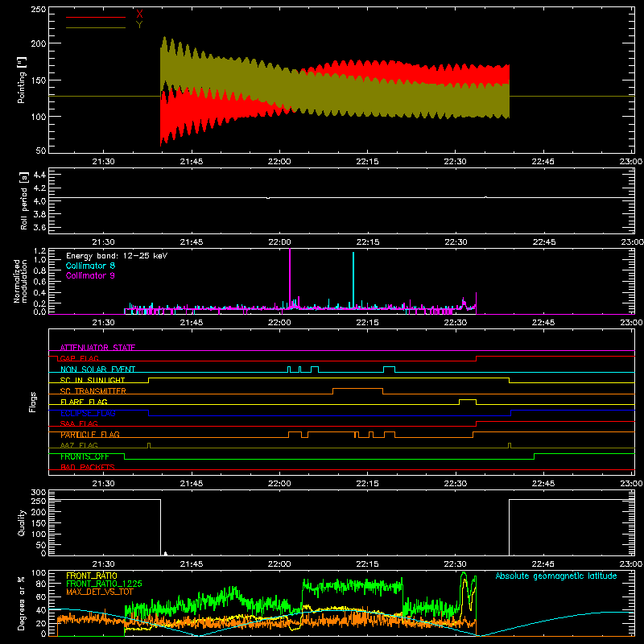644x644 pixels.
Task: Select the FRONTS_OFF flag label
Action: [x=85, y=456]
